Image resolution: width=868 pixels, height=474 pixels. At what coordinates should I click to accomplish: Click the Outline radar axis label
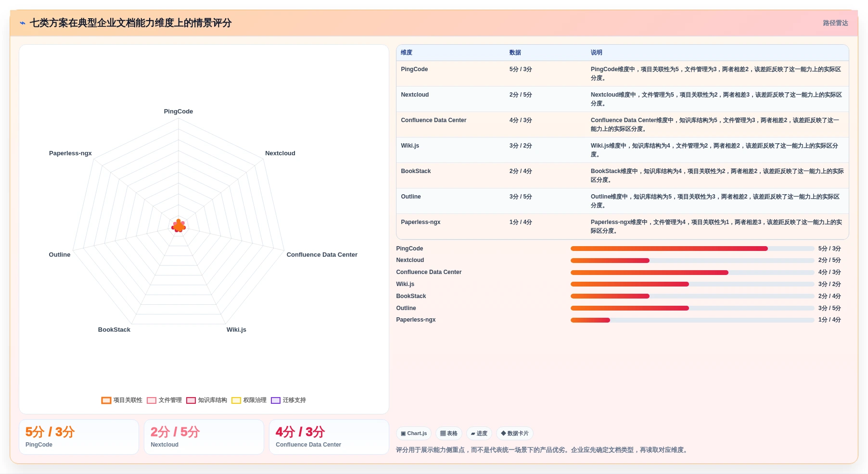tap(60, 255)
